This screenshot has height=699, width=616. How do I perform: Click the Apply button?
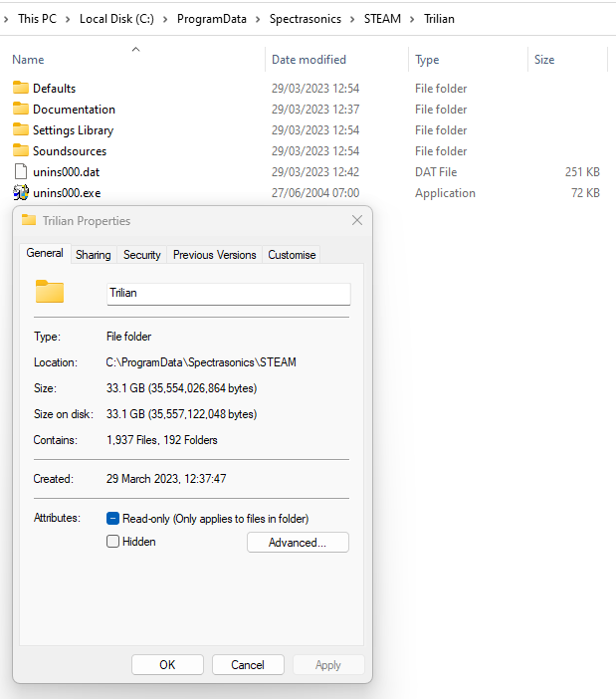click(x=328, y=665)
